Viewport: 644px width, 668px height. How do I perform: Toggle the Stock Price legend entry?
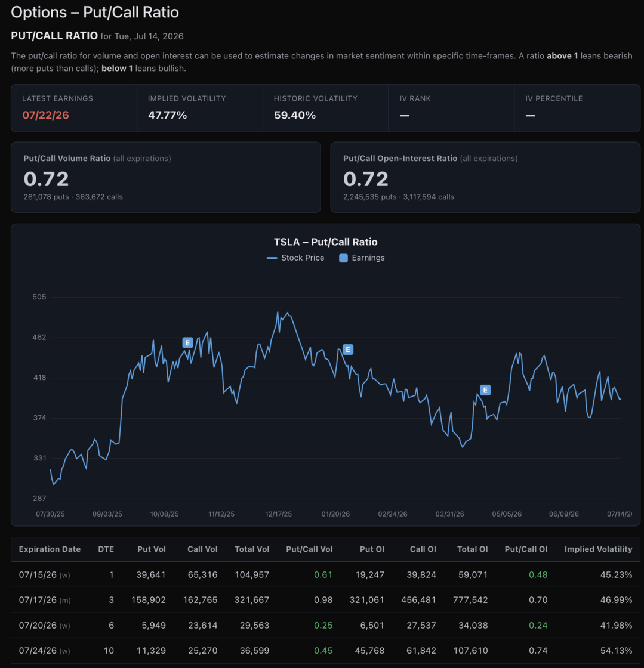click(295, 258)
